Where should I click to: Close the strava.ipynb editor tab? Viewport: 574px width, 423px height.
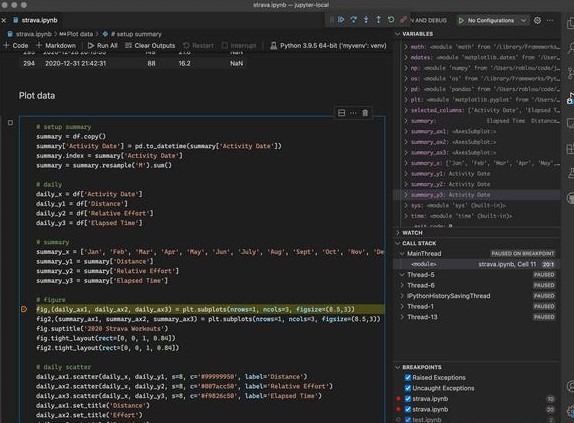point(4,20)
